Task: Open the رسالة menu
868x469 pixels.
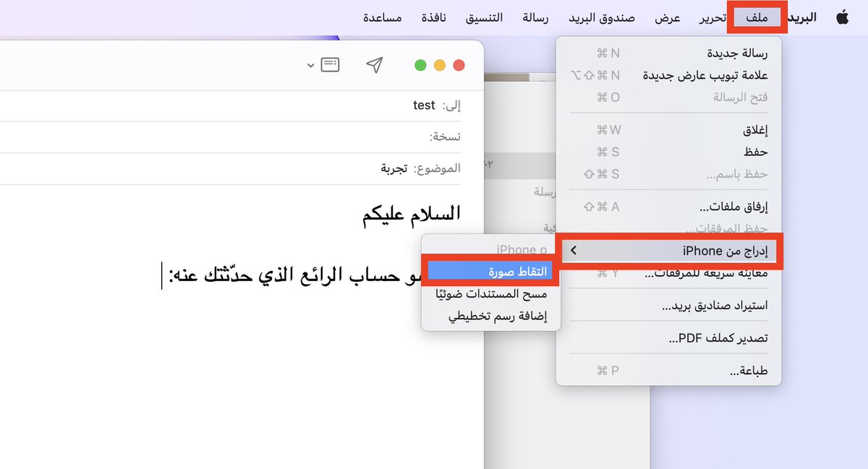Action: point(536,18)
